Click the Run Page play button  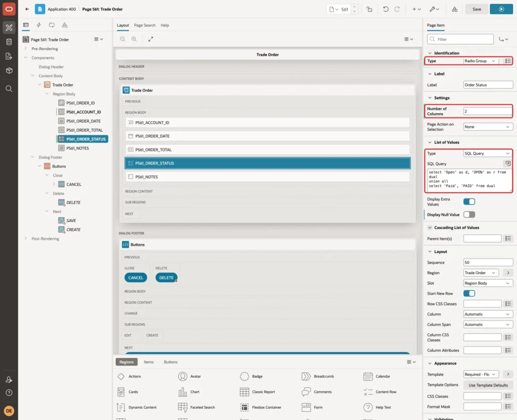pos(501,9)
